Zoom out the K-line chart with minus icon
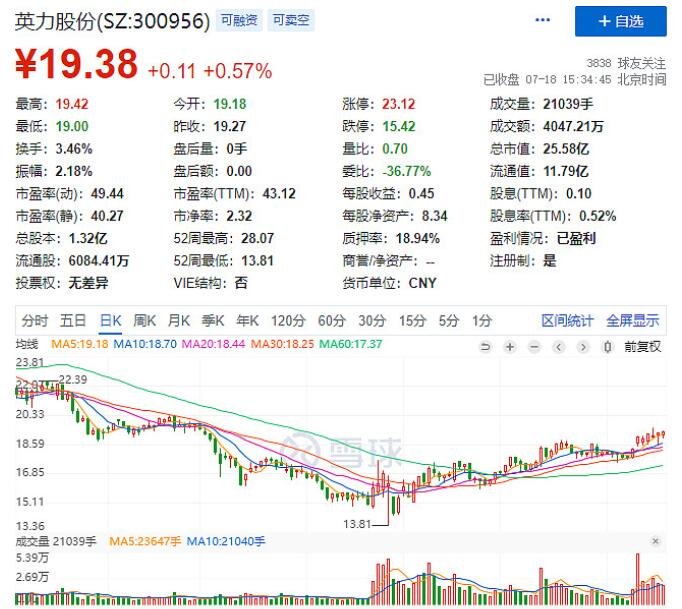 [534, 347]
